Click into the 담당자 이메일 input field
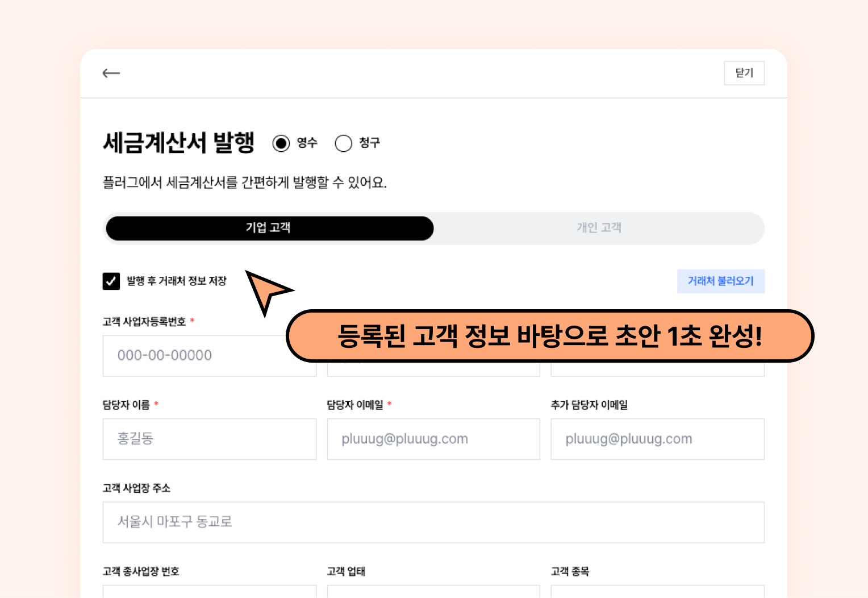 coord(433,439)
